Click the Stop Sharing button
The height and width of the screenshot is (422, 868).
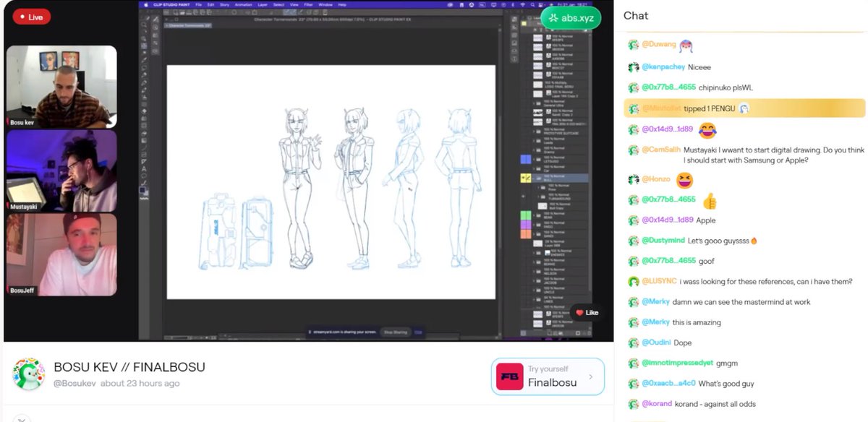pos(396,331)
